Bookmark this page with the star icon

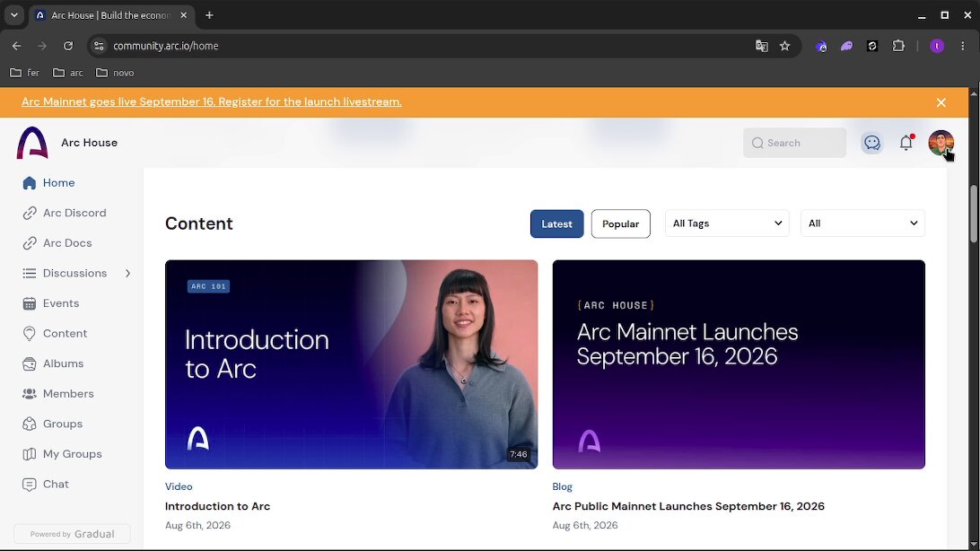tap(785, 46)
